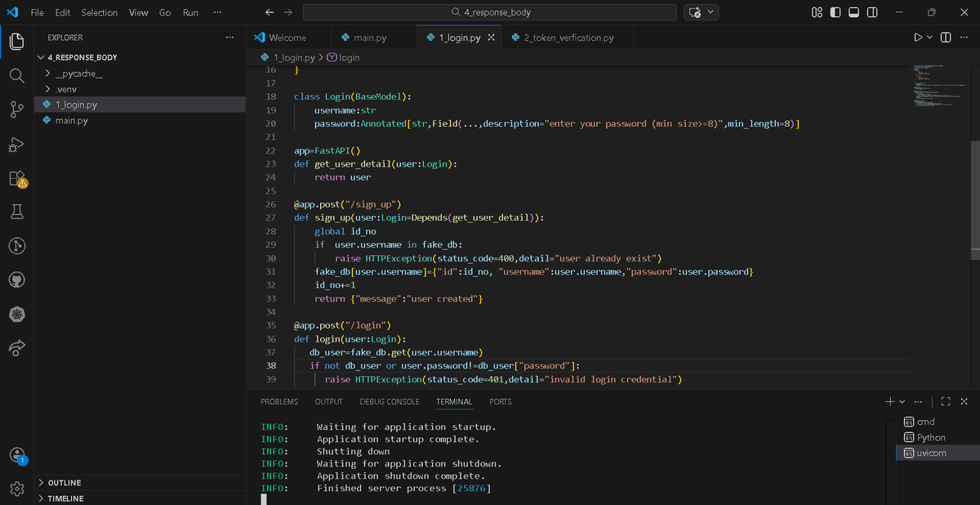
Task: Show the PORTS panel tab
Action: click(x=501, y=401)
